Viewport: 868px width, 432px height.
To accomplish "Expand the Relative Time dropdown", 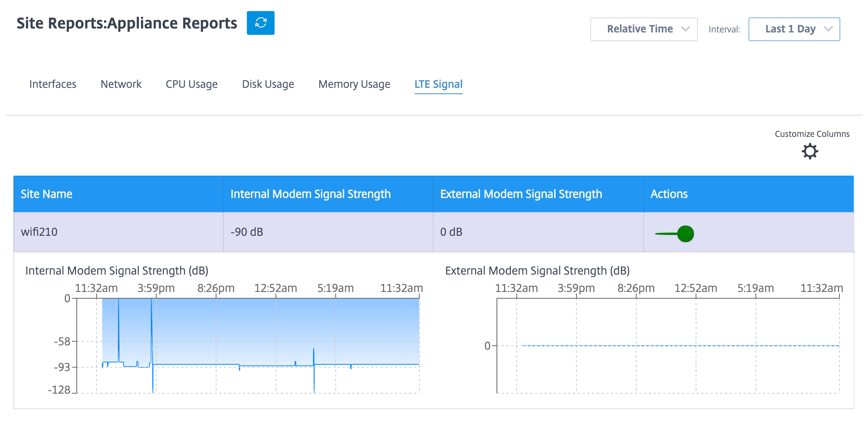I will click(x=644, y=28).
